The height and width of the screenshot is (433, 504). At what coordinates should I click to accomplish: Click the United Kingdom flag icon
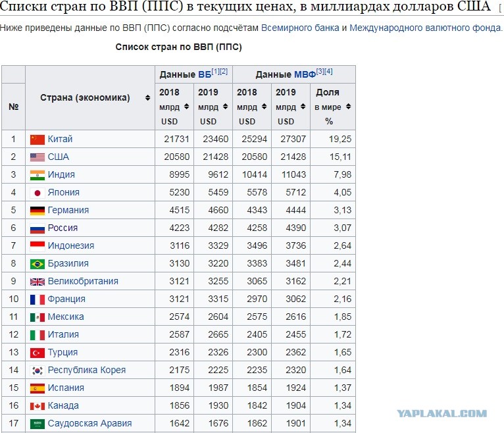coord(38,282)
